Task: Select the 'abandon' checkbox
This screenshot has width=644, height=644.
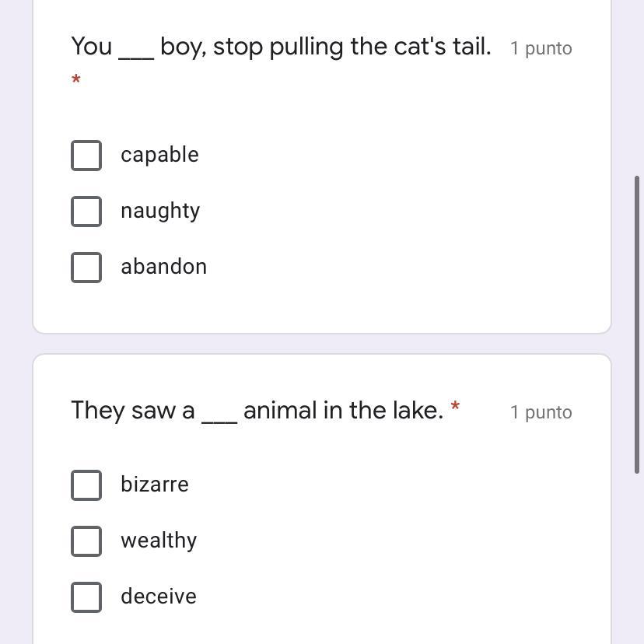Action: (86, 267)
